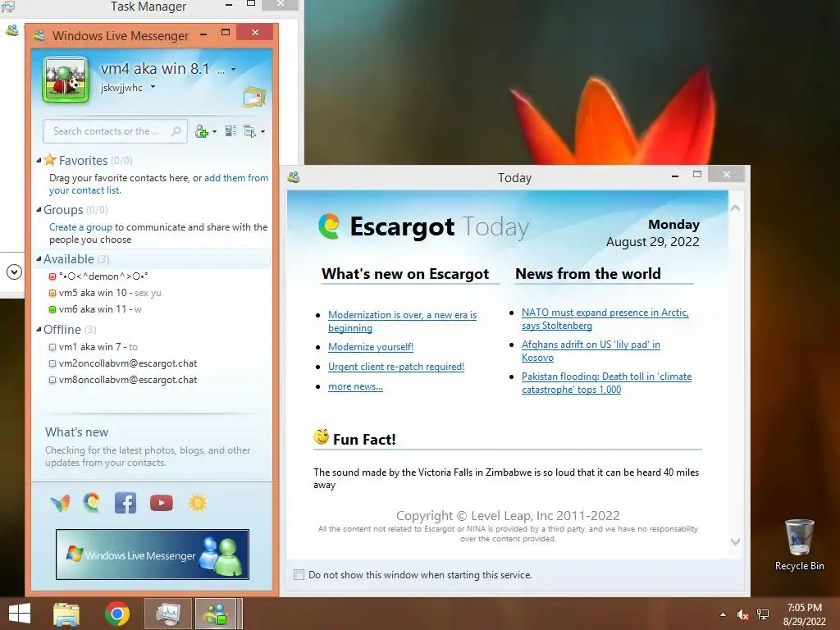Switch to Task Manager taskbar button

[x=168, y=614]
